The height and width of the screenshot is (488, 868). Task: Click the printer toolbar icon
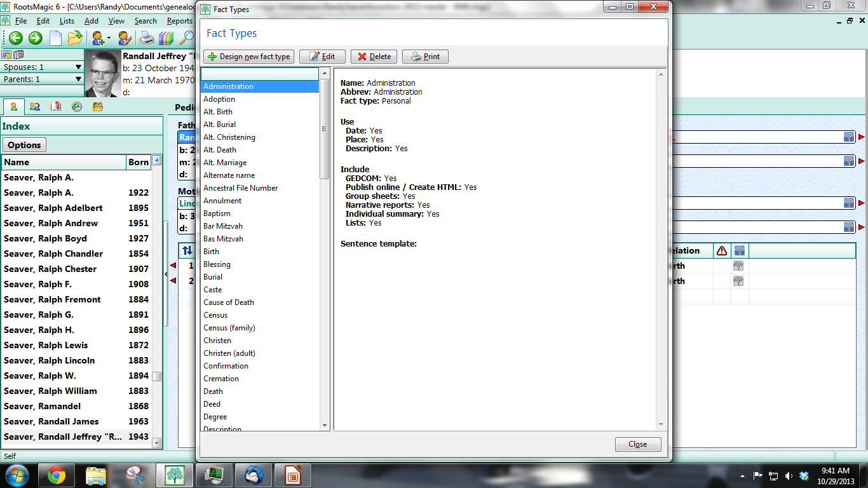(146, 38)
